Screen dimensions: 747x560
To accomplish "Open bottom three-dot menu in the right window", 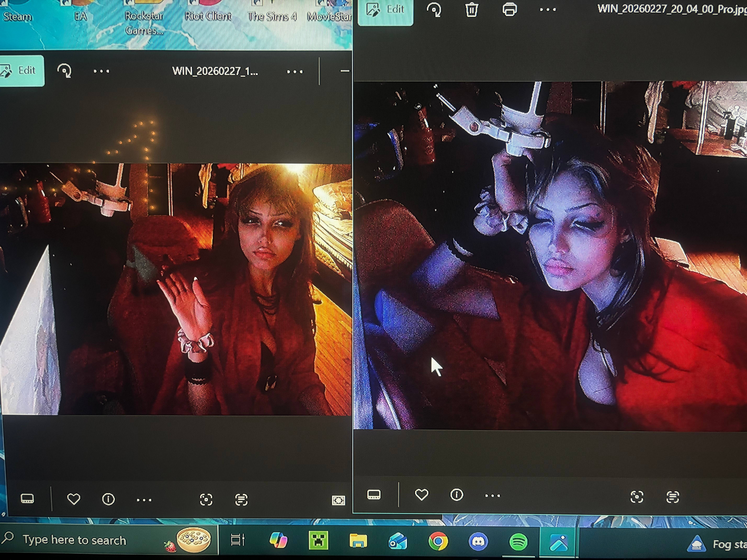I will click(x=492, y=496).
